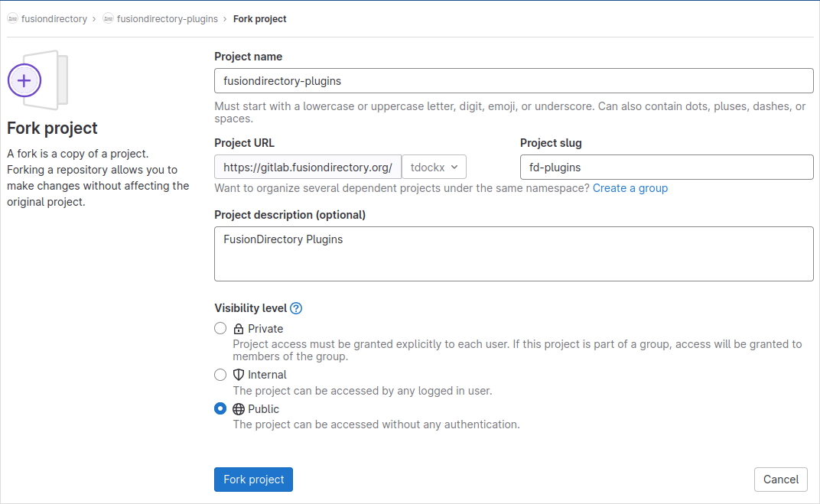Click 'accessed by any logged in user' text
Screen dimensions: 820x504
click(x=363, y=391)
